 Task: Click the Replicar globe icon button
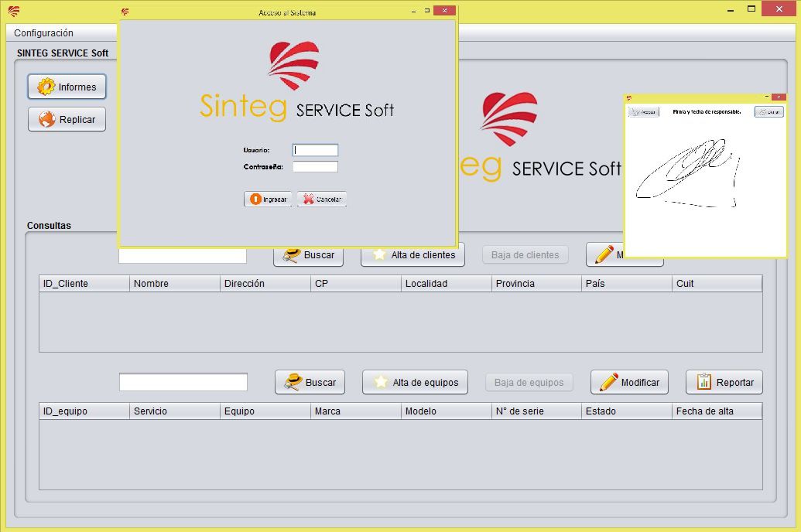click(67, 120)
